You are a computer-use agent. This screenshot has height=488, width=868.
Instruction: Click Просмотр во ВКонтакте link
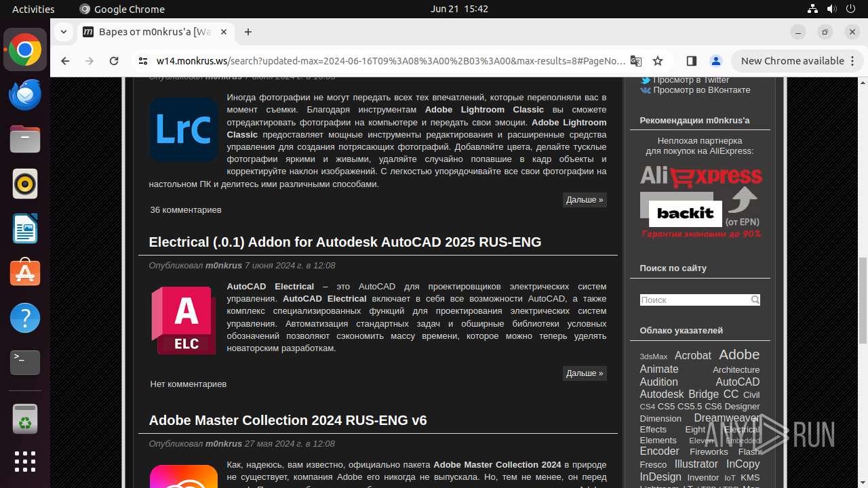[x=702, y=90]
